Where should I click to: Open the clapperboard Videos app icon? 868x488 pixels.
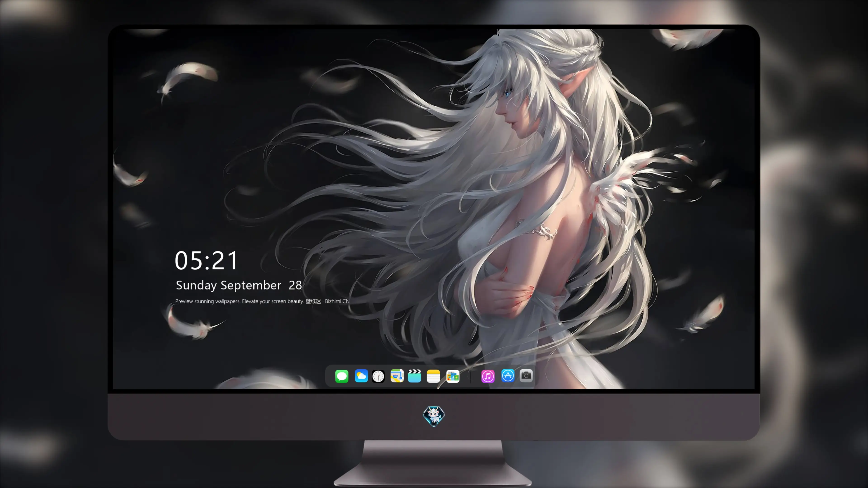pos(415,376)
